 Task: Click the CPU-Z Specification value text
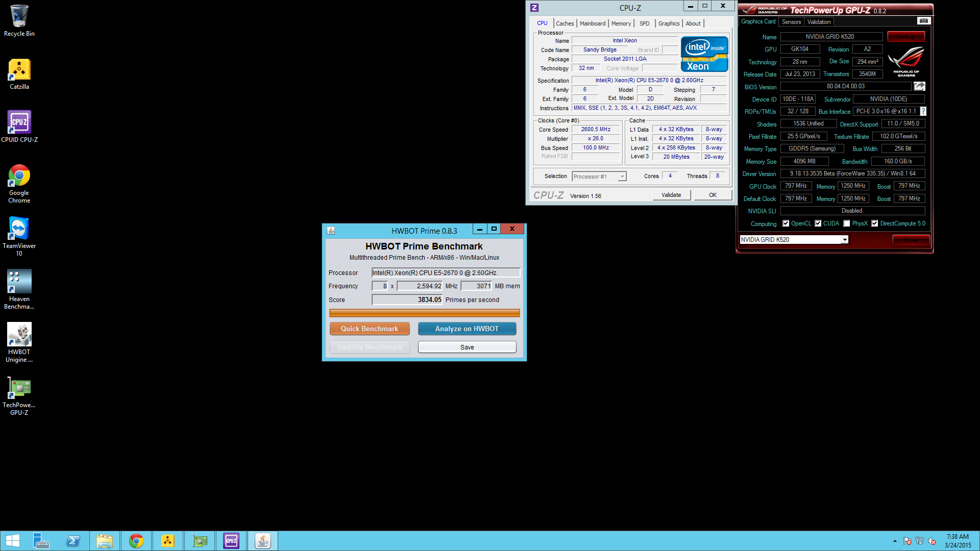649,80
